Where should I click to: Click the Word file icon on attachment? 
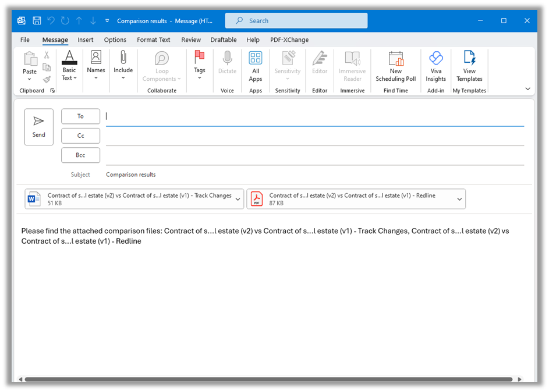pyautogui.click(x=34, y=199)
